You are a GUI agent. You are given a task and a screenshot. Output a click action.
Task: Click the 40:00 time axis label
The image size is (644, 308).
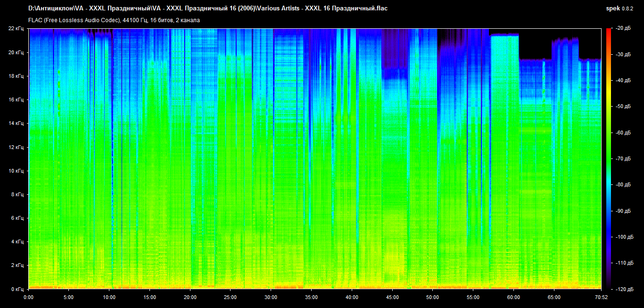pos(352,297)
